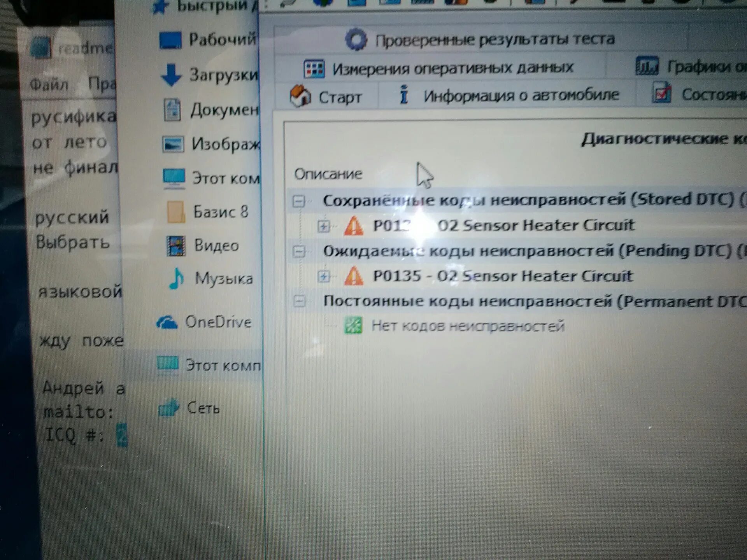Open the Файл menu in Notepad

tap(49, 84)
